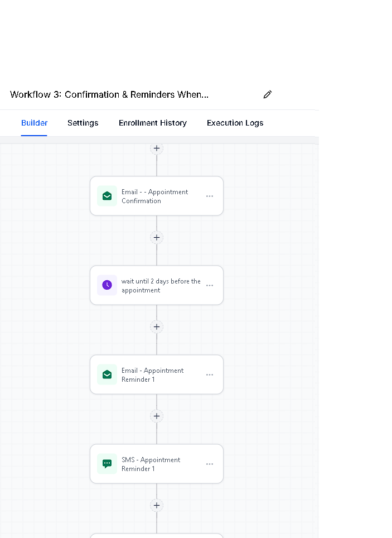The image size is (392, 538).
Task: Select the wait until 2 days before text
Action: (x=161, y=286)
